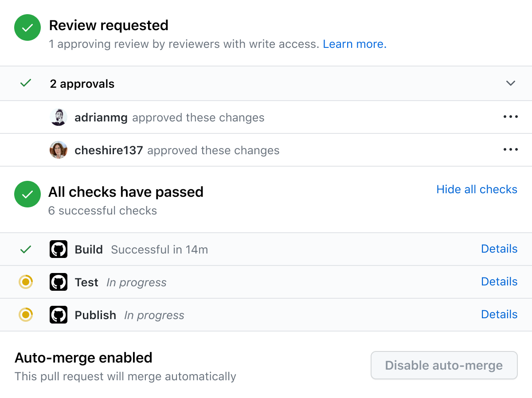The width and height of the screenshot is (532, 398).
Task: Click the GitHub logo beside Publish
Action: (x=59, y=315)
